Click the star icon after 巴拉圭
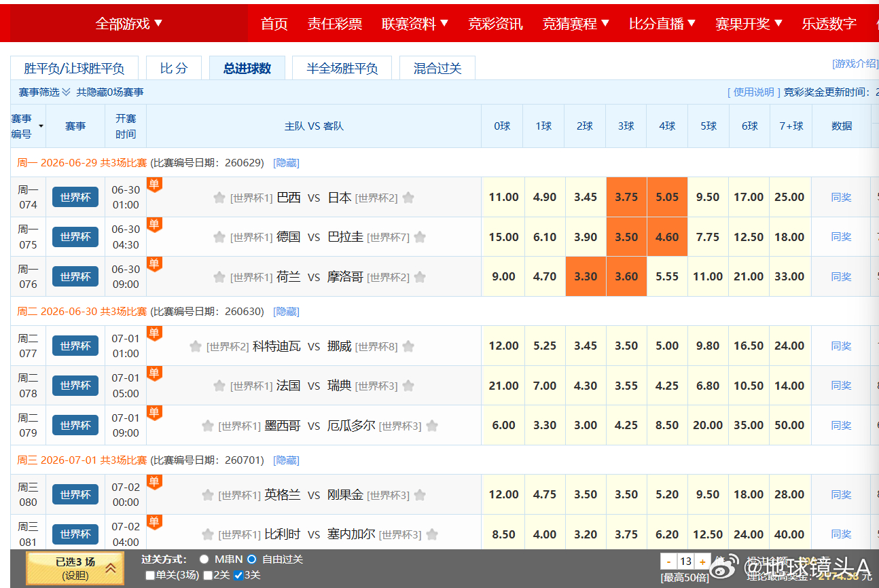The width and height of the screenshot is (879, 588). click(x=420, y=237)
